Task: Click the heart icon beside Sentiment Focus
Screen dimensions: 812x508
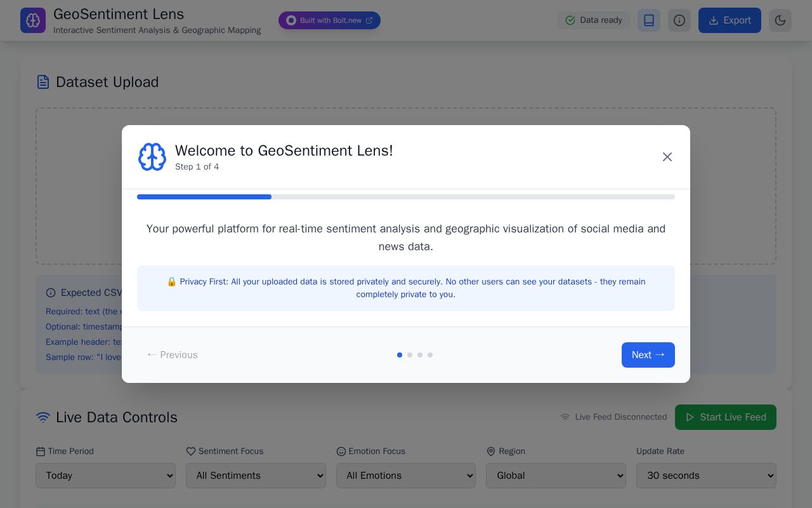Action: [x=191, y=451]
